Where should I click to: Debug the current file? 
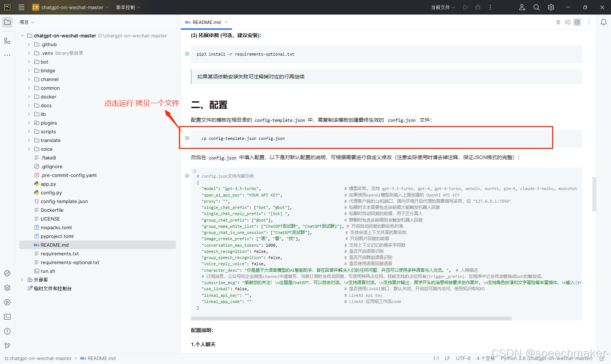478,7
